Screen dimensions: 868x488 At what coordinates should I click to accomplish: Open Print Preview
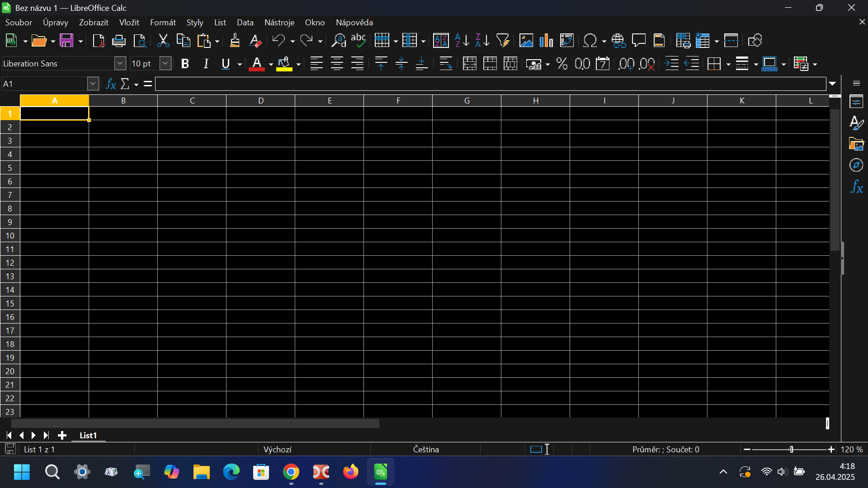pyautogui.click(x=140, y=41)
